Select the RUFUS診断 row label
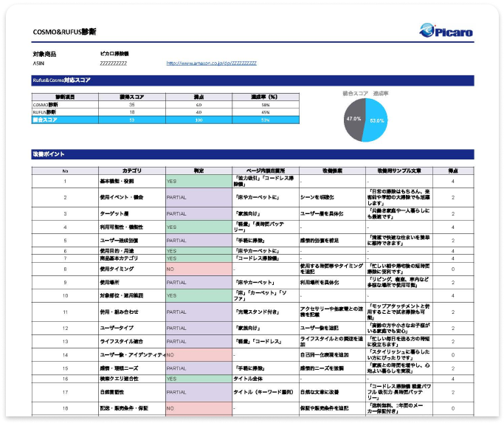The image size is (504, 423). coord(44,112)
